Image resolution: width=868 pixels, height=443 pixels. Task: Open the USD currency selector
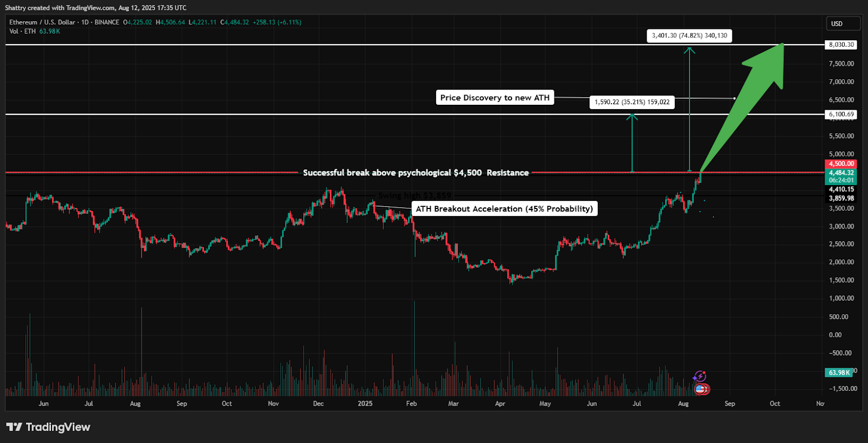click(x=843, y=23)
